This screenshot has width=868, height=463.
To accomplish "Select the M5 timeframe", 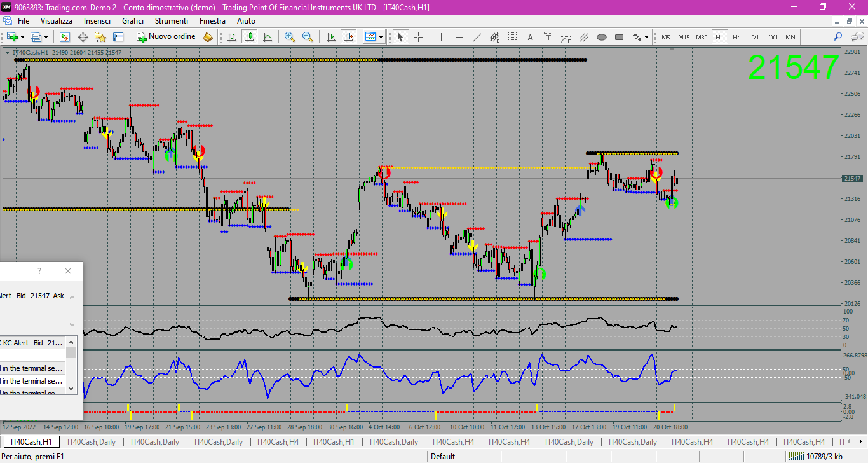I will pyautogui.click(x=666, y=37).
